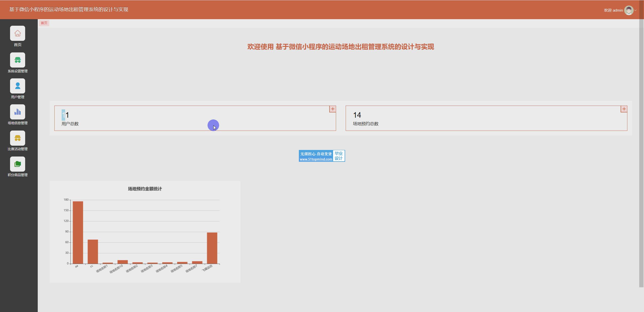Click the cc bar in the chart

point(93,251)
